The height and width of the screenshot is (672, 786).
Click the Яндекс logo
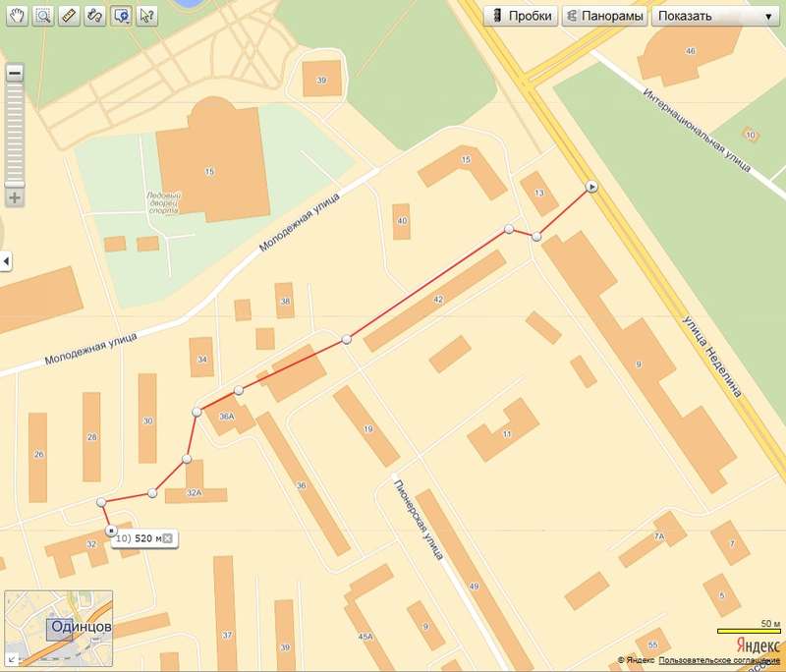coord(751,644)
